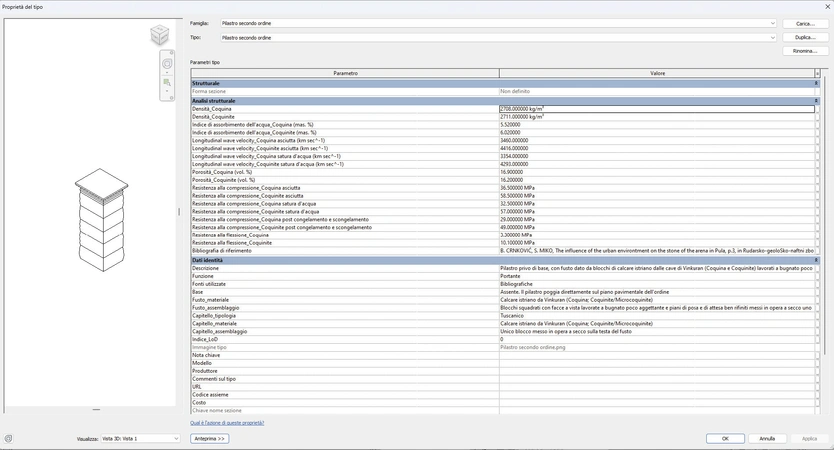
Task: Select the Indice_LoD value cell
Action: pos(657,339)
